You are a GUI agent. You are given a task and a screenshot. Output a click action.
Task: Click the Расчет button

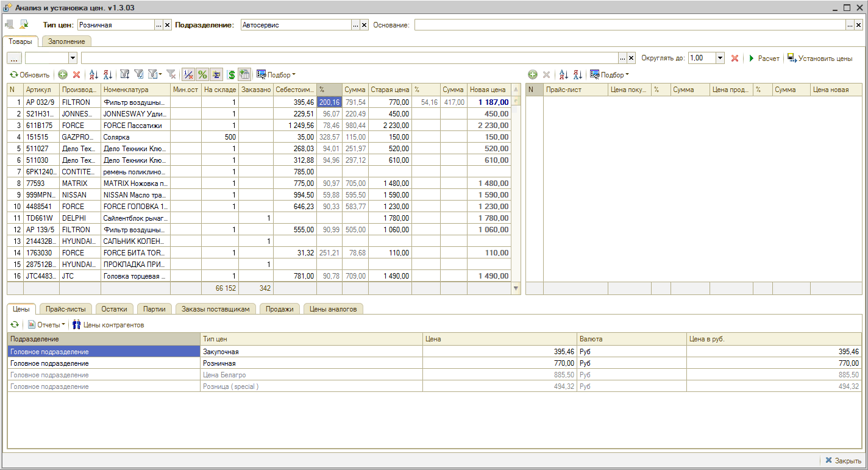(x=764, y=58)
